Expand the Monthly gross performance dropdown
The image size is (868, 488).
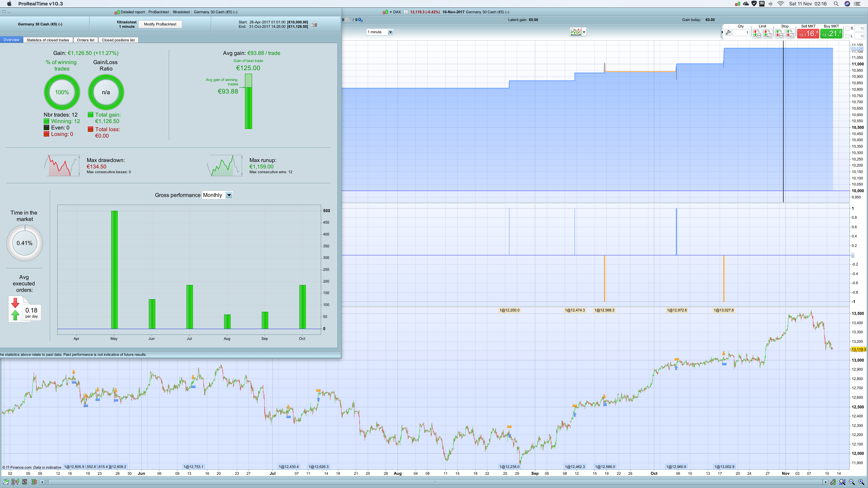click(229, 195)
